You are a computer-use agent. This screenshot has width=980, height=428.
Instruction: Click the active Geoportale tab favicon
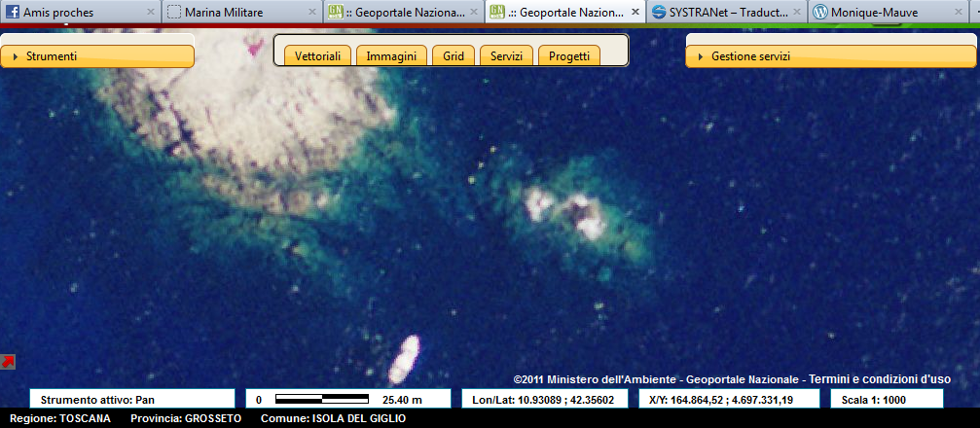coord(497,12)
